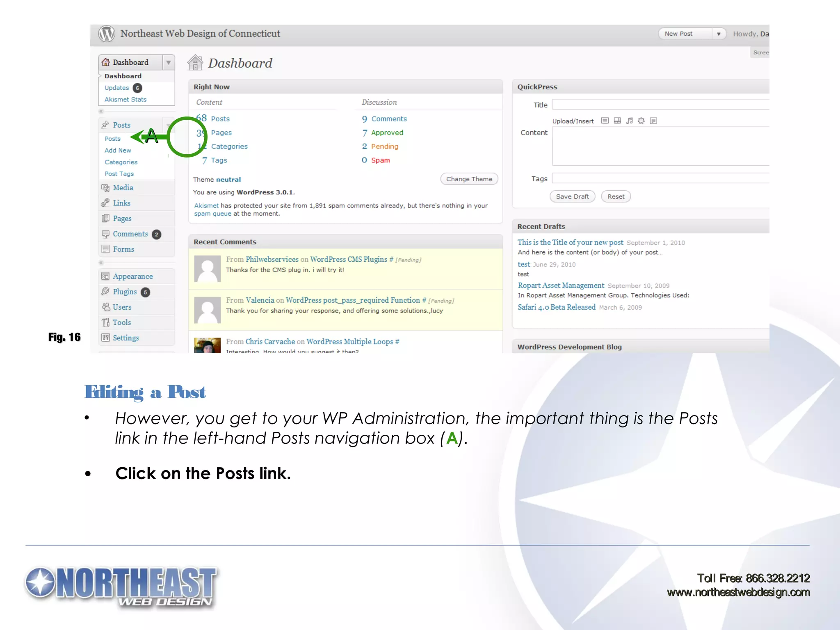Open the 'test' draft link
The image size is (840, 630).
coord(524,264)
